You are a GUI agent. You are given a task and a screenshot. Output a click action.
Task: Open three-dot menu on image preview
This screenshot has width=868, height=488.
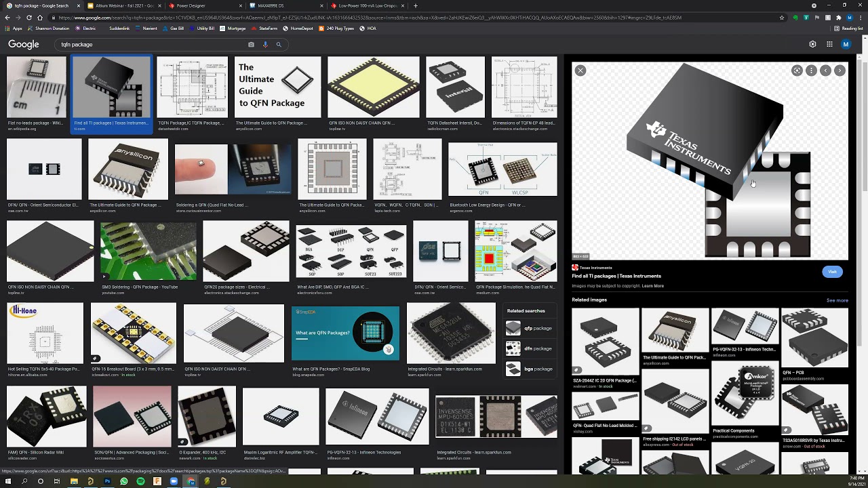pyautogui.click(x=811, y=70)
